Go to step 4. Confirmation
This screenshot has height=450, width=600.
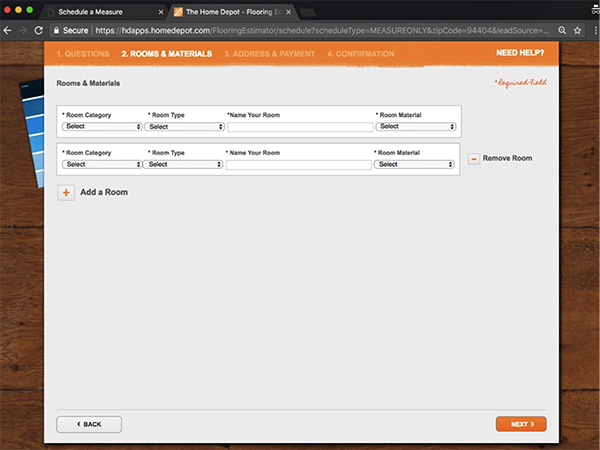coord(360,54)
